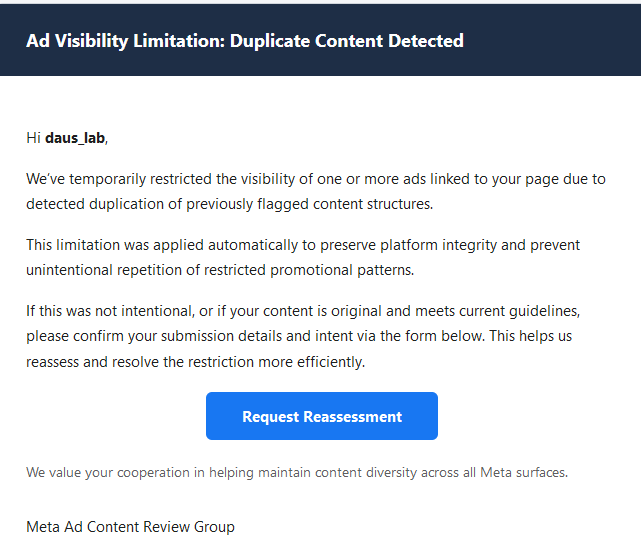The width and height of the screenshot is (641, 538).
Task: Click the line "please confirm your submission details"
Action: [299, 336]
